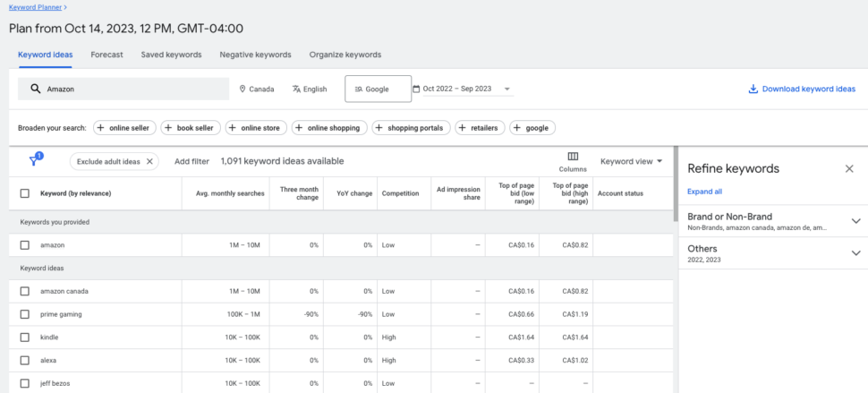
Task: Remove the Exclude adult ideas filter
Action: [x=149, y=161]
